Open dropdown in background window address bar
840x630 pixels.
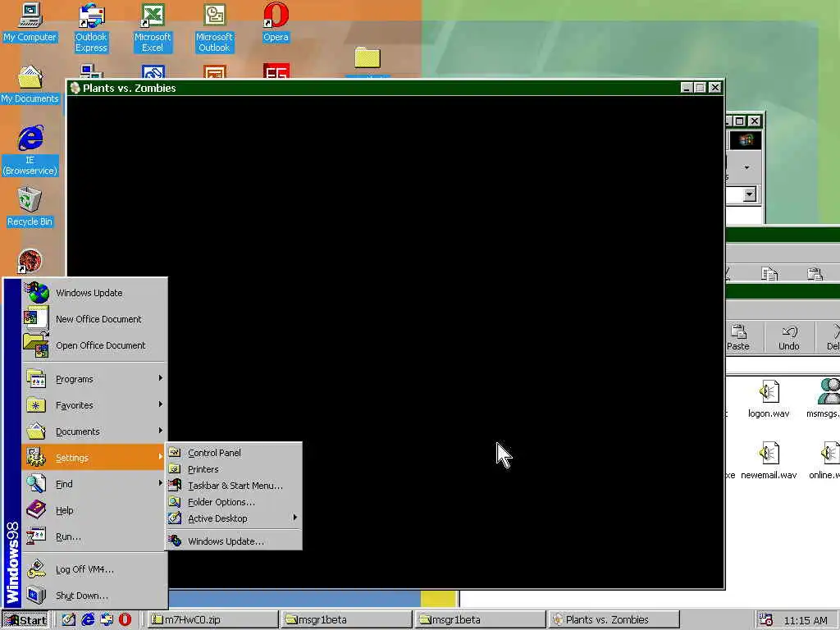[750, 194]
